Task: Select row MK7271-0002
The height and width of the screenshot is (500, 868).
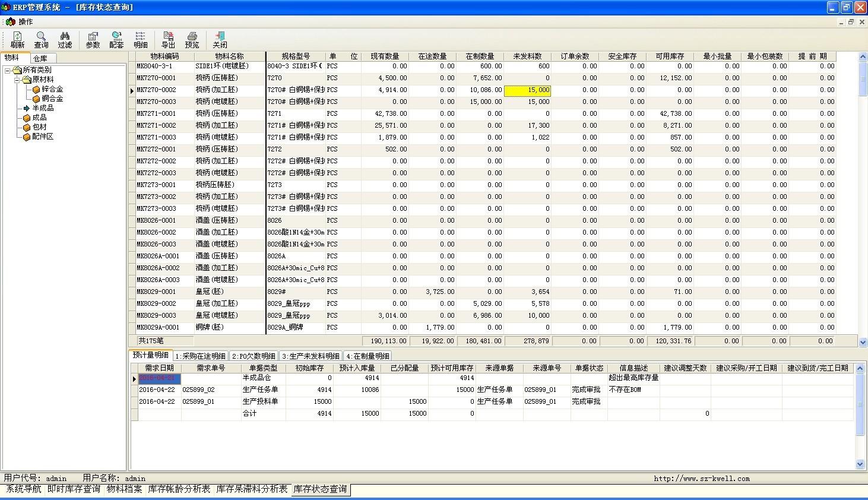Action: [482, 125]
